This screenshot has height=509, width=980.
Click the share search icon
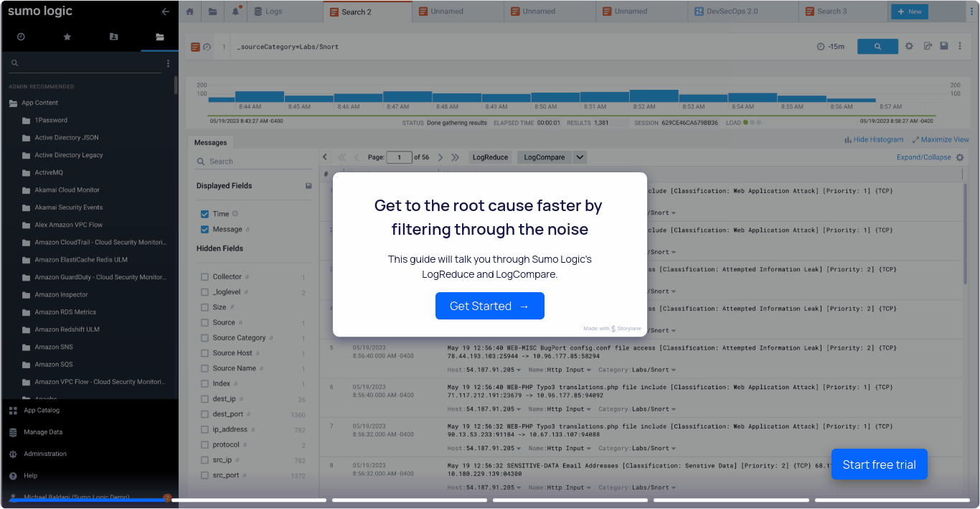[928, 46]
